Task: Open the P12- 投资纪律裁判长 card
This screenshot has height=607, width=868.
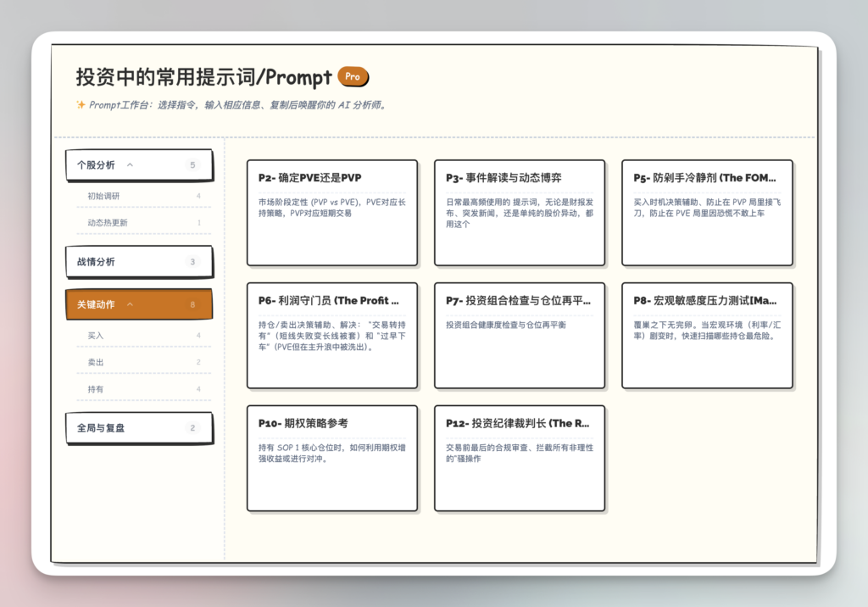Action: pos(519,458)
